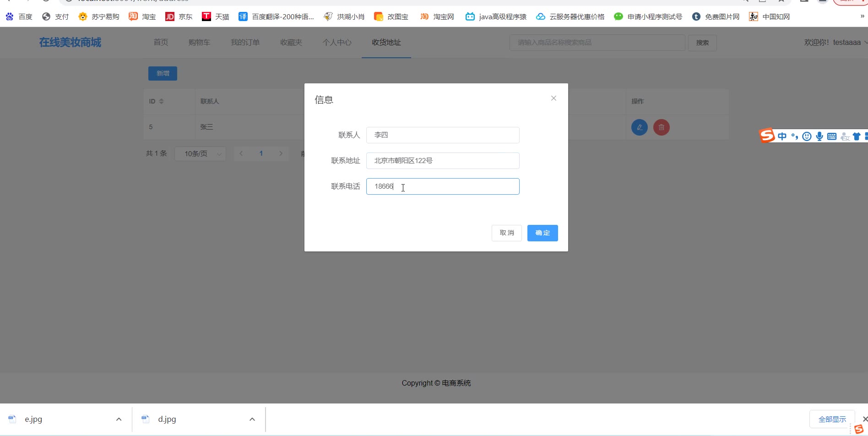Open the 百度 bookmark
Image resolution: width=868 pixels, height=436 pixels.
tap(19, 17)
